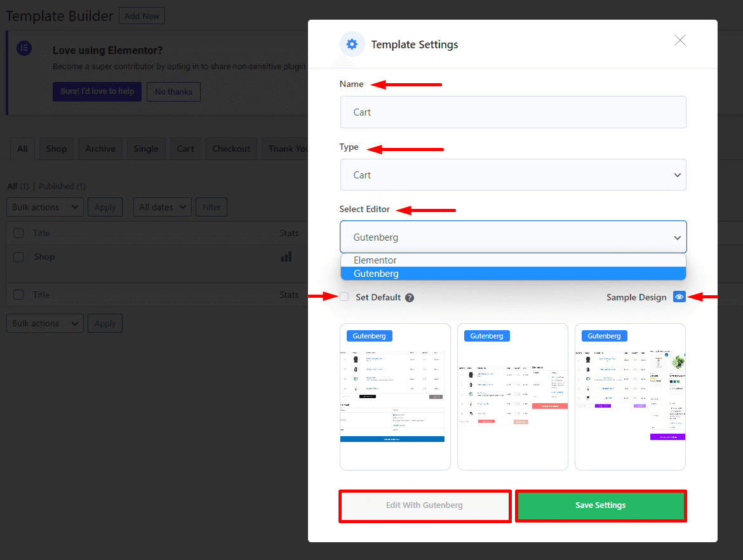Tick the header Title select-all checkbox
Screen dimensions: 743x560
pos(18,233)
